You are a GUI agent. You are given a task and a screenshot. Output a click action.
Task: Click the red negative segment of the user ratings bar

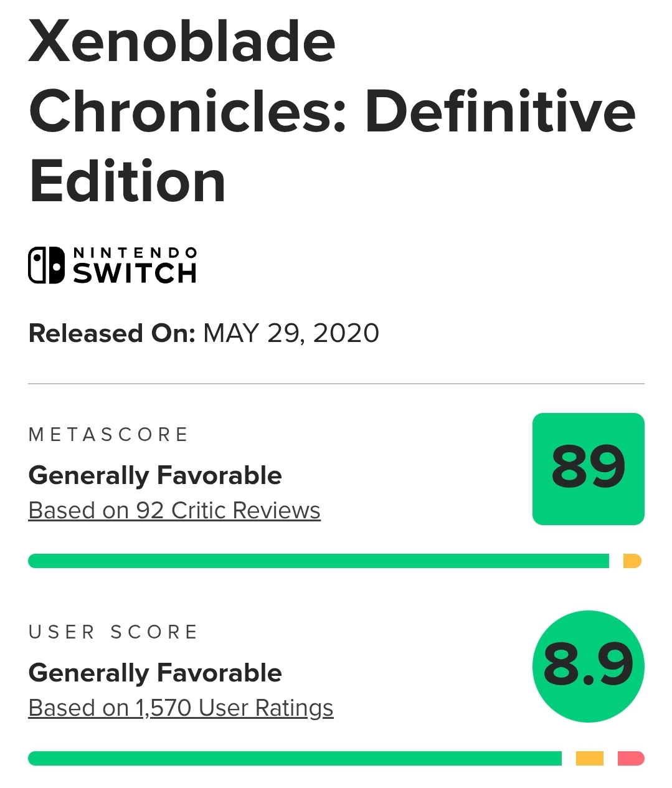[x=630, y=758]
